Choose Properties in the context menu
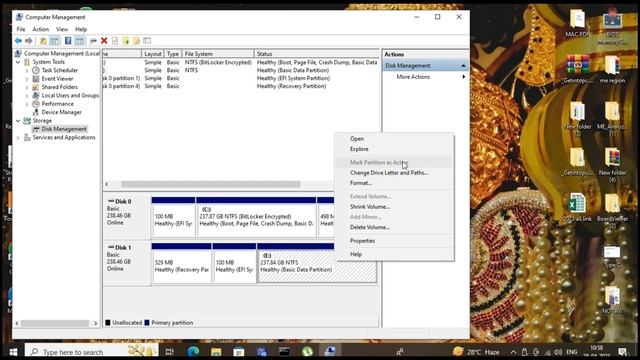This screenshot has height=360, width=640. tap(394, 241)
